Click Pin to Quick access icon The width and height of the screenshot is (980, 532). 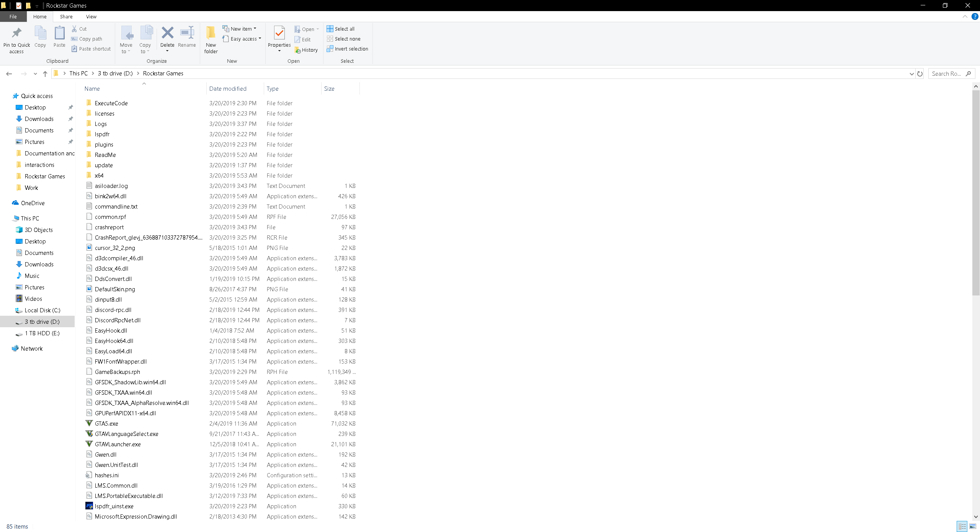[16, 34]
